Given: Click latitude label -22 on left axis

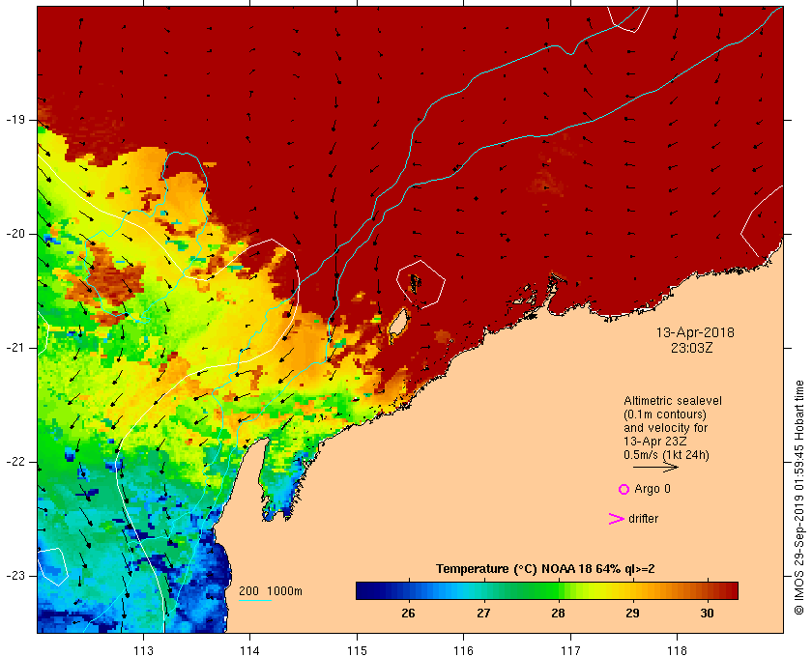Looking at the screenshot, I should (x=15, y=462).
